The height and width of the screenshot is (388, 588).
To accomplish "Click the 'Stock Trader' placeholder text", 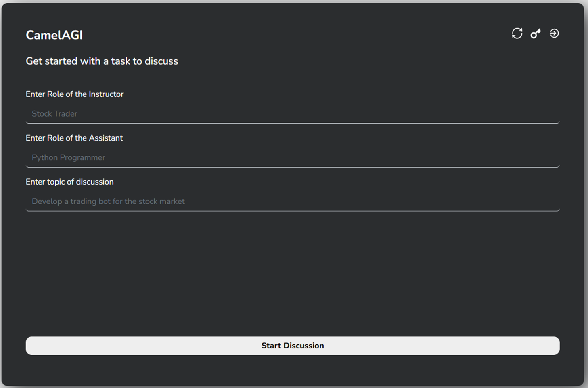I will (x=54, y=114).
